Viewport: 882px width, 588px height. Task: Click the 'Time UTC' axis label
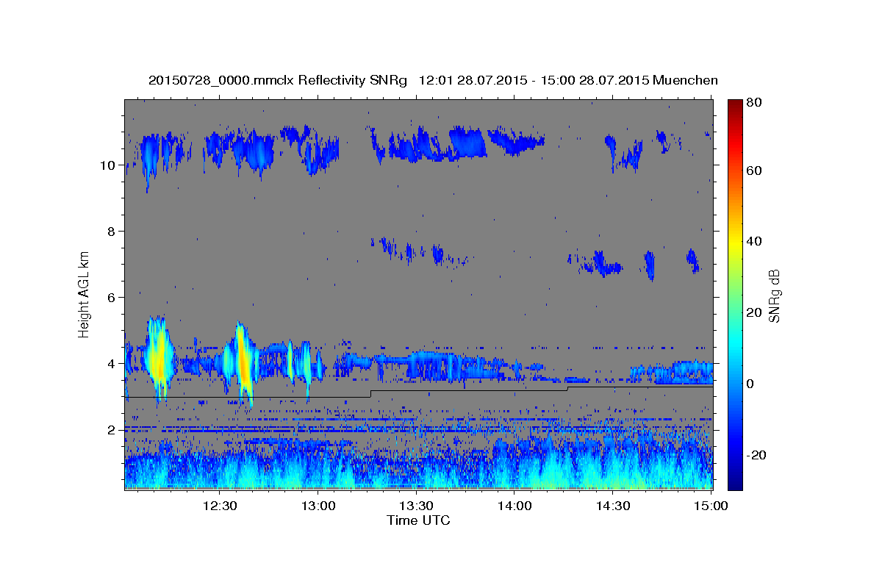(x=418, y=520)
